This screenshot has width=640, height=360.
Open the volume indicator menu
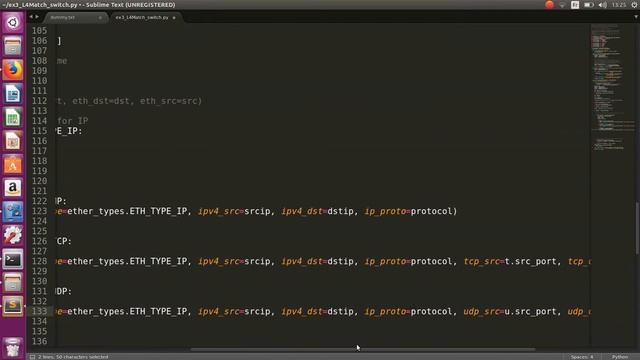602,5
